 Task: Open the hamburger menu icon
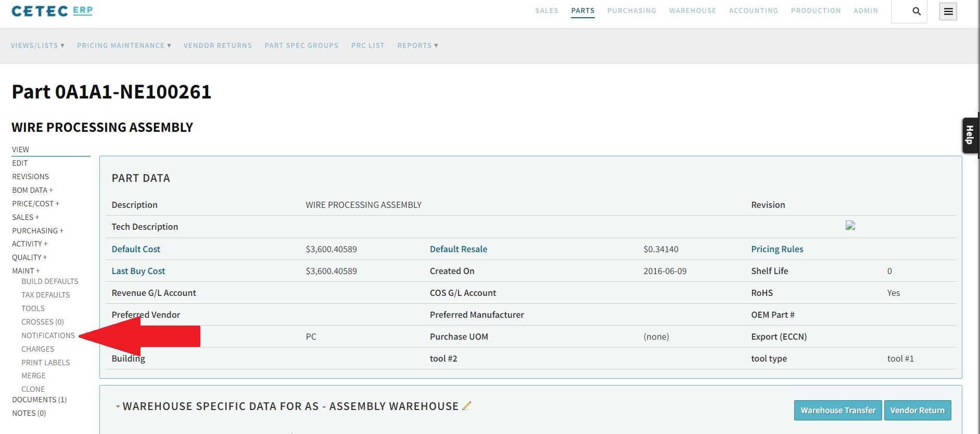coord(948,11)
